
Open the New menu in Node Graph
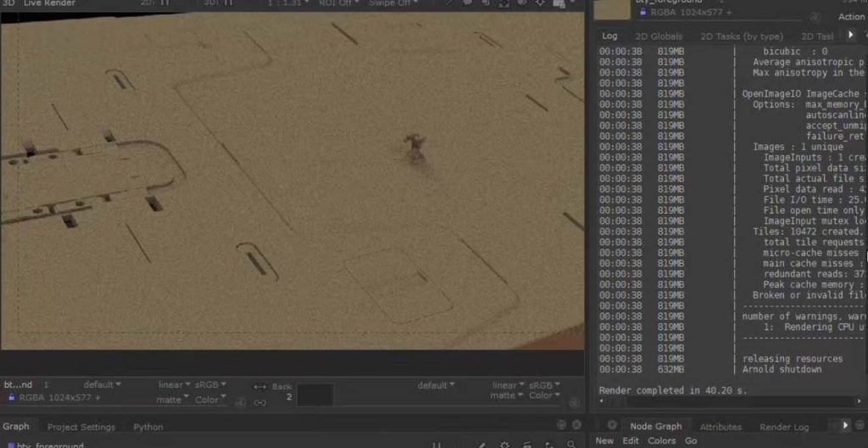point(604,441)
